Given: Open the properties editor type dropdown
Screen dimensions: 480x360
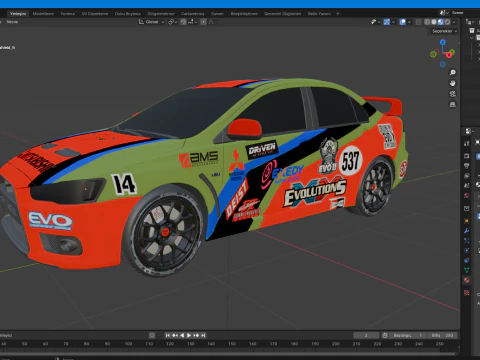Looking at the screenshot, I should (x=469, y=131).
